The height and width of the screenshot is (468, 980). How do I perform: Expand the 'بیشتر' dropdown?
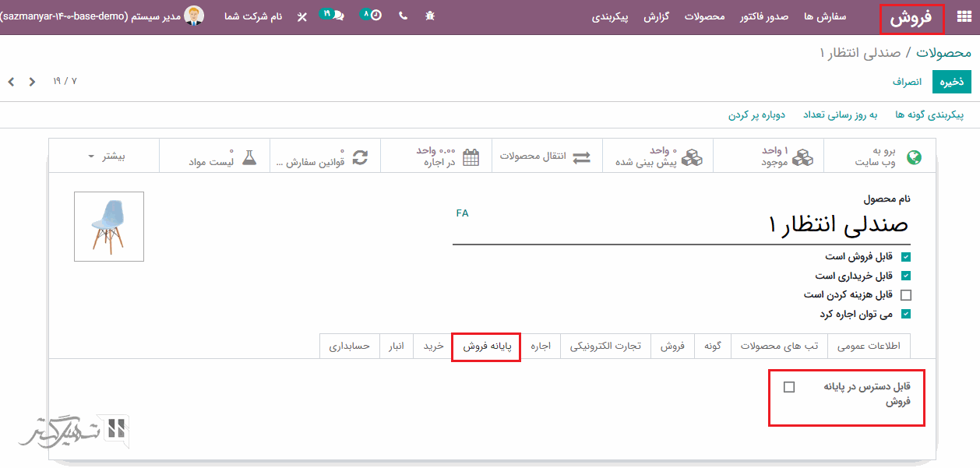click(104, 157)
